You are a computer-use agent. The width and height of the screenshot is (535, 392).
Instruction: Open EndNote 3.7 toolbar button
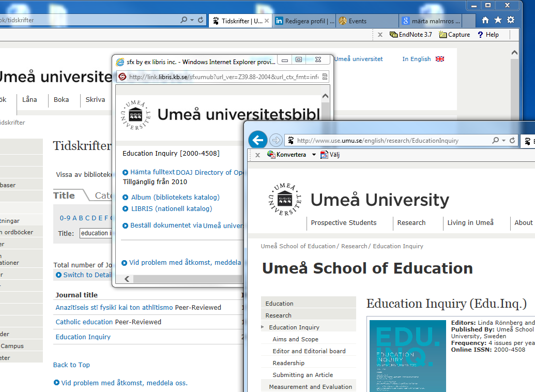(411, 35)
